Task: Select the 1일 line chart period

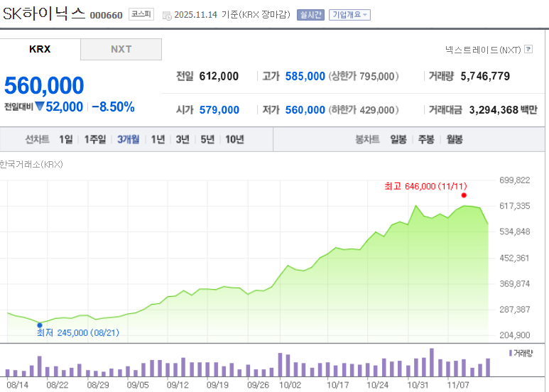Action: click(66, 139)
